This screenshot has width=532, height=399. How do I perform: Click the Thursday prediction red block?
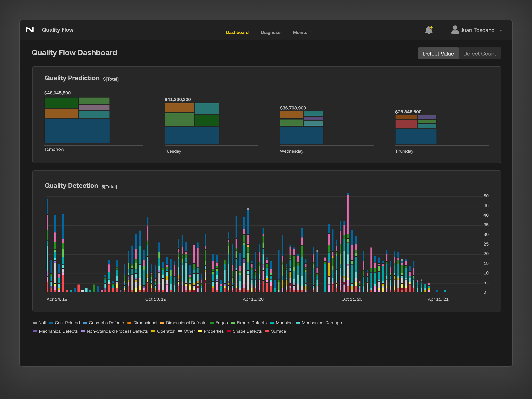tap(406, 124)
